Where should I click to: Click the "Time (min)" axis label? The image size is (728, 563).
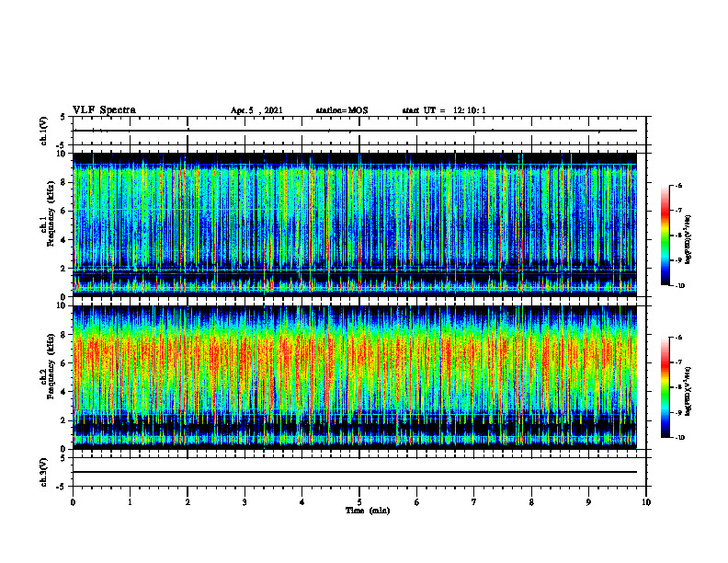click(368, 511)
